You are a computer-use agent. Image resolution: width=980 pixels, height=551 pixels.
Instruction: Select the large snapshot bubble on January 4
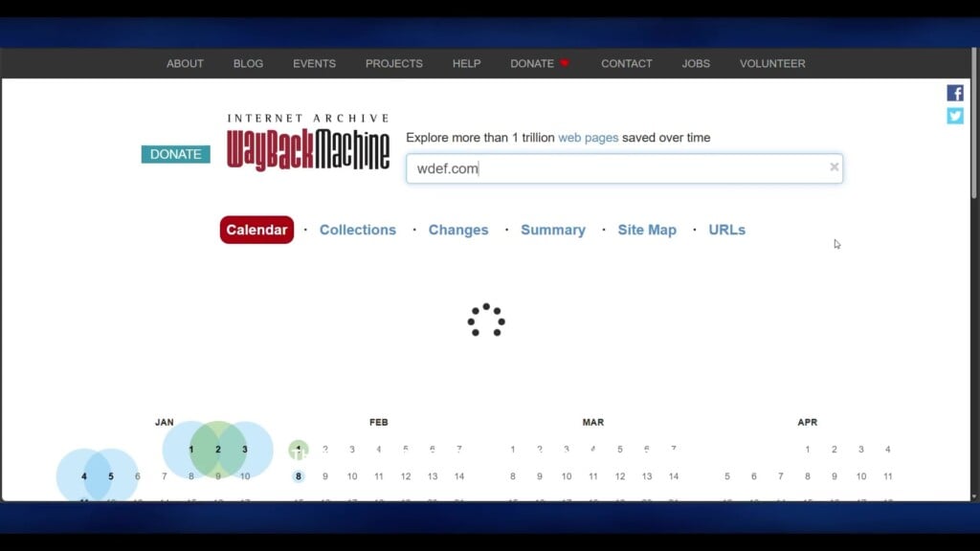point(83,474)
